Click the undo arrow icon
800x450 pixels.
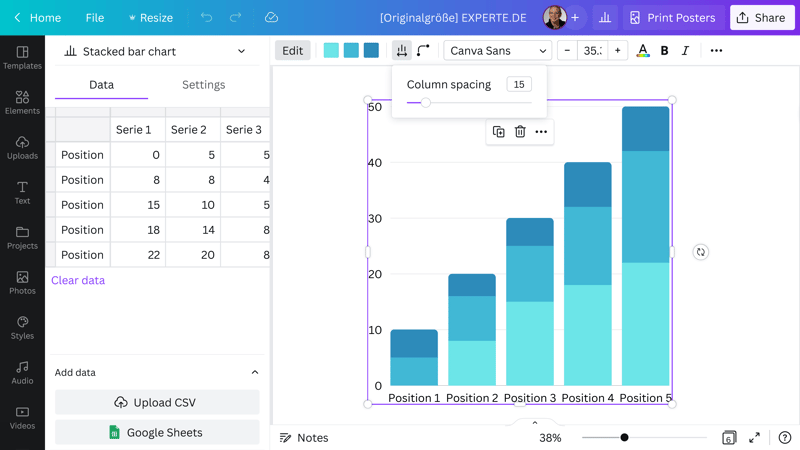coord(206,18)
